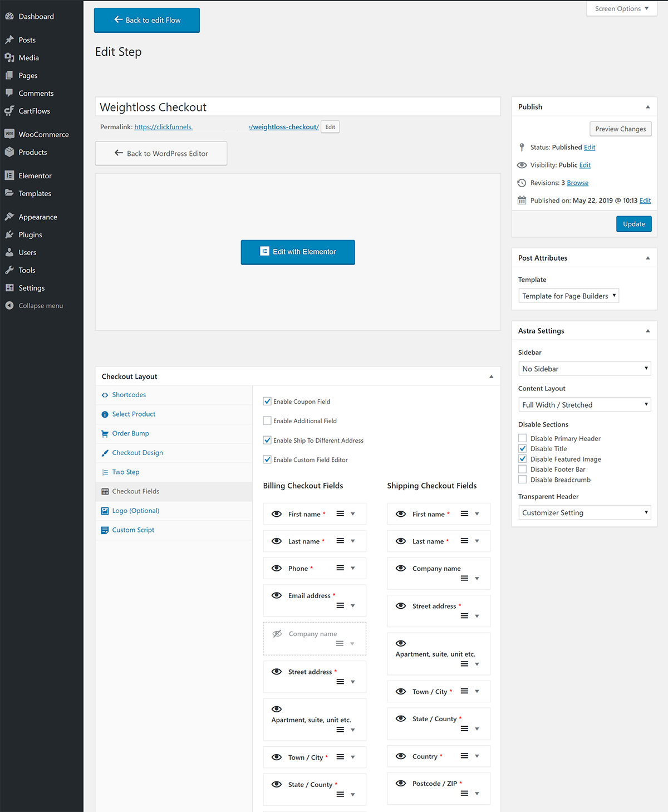The height and width of the screenshot is (812, 668).
Task: Click the Posts pin icon
Action: [x=9, y=40]
